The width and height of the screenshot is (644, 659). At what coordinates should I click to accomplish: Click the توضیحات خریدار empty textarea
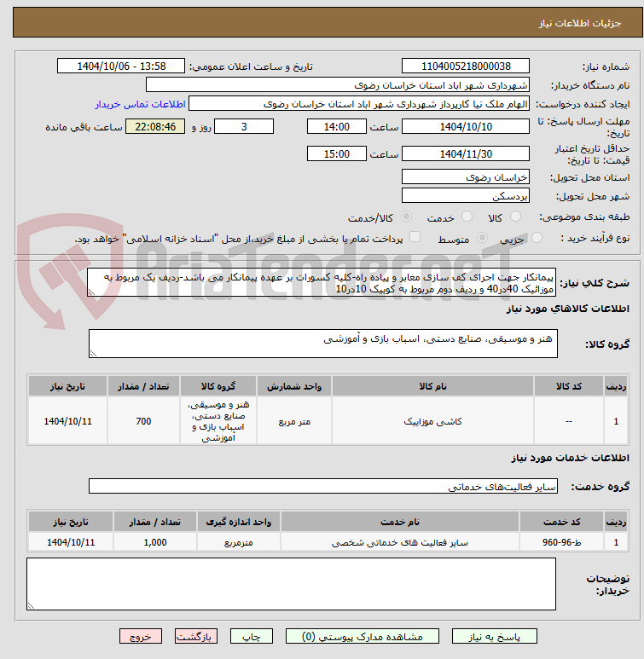coord(291,584)
